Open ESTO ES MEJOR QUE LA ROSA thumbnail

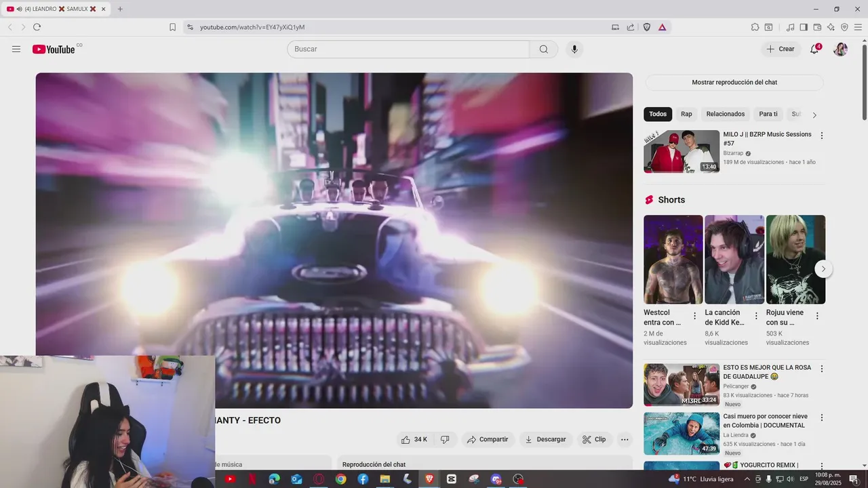[x=682, y=384]
